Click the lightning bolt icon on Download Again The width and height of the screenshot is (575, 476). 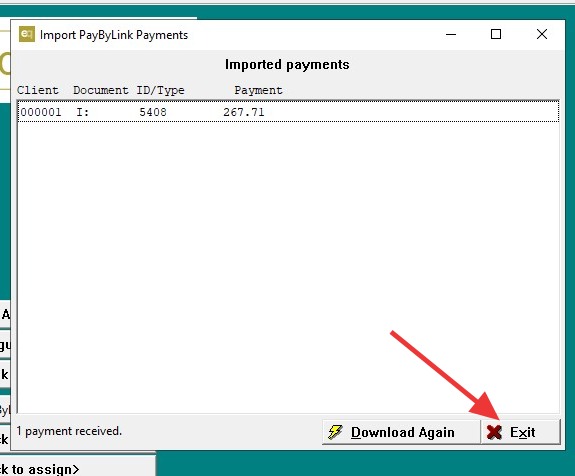pyautogui.click(x=335, y=432)
